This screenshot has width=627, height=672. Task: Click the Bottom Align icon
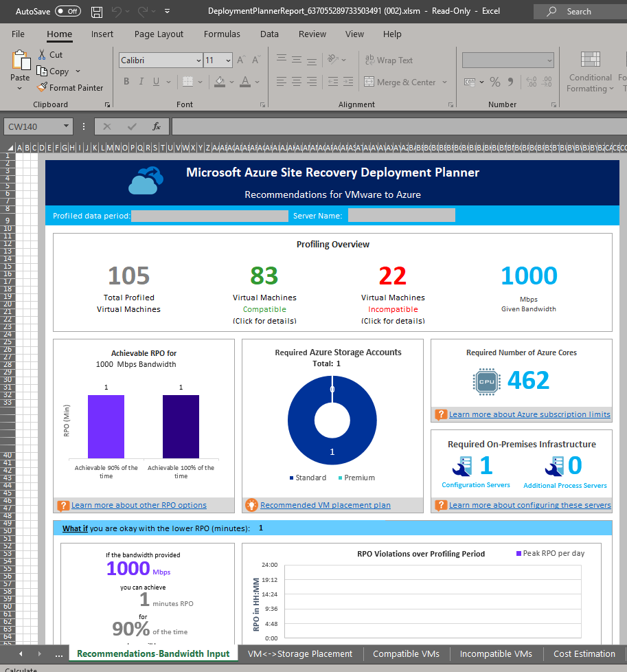click(312, 61)
